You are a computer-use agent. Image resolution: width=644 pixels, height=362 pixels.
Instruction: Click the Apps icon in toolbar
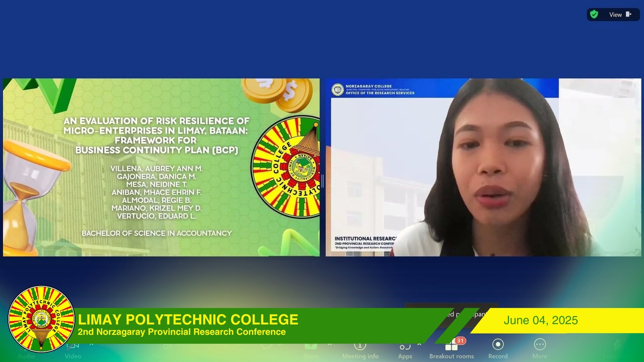(x=405, y=346)
